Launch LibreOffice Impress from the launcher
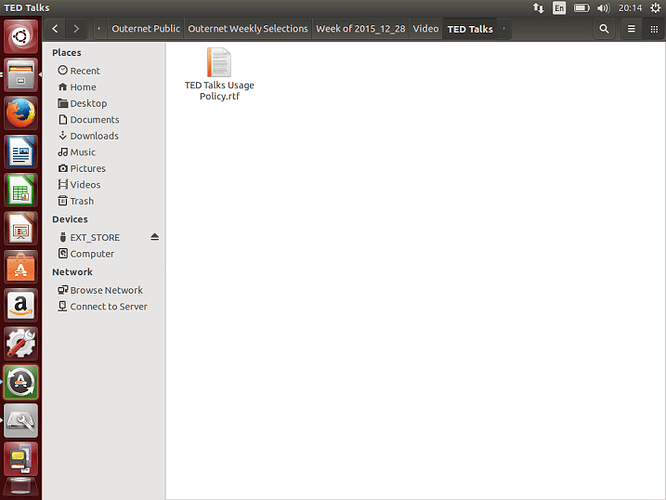666x500 pixels. click(21, 229)
